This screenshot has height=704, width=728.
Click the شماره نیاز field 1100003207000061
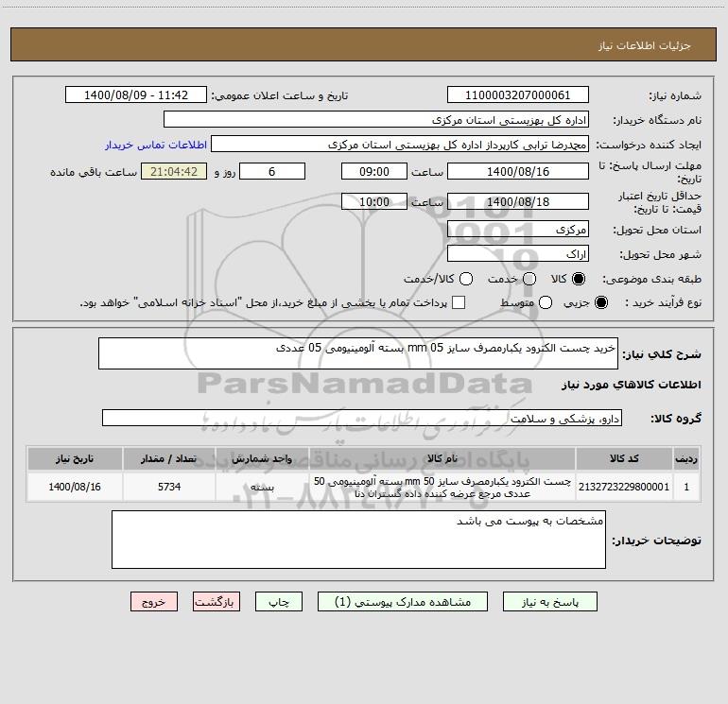[518, 94]
